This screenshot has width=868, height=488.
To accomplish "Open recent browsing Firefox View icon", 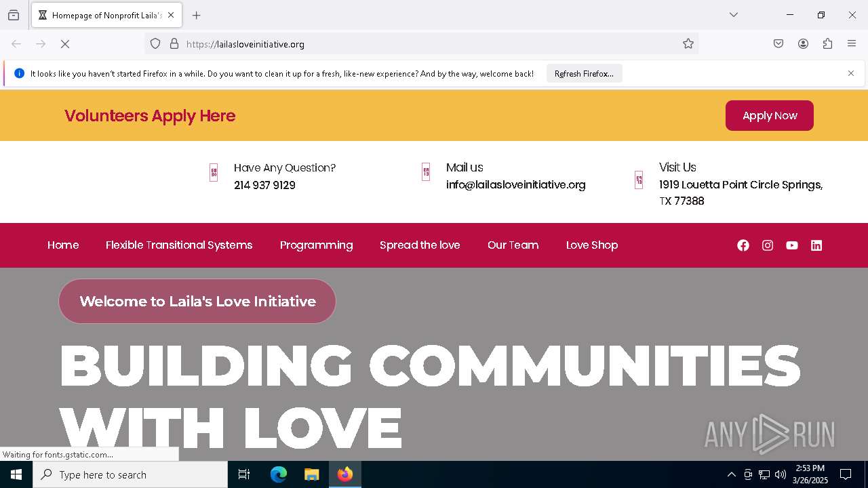I will pos(14,15).
